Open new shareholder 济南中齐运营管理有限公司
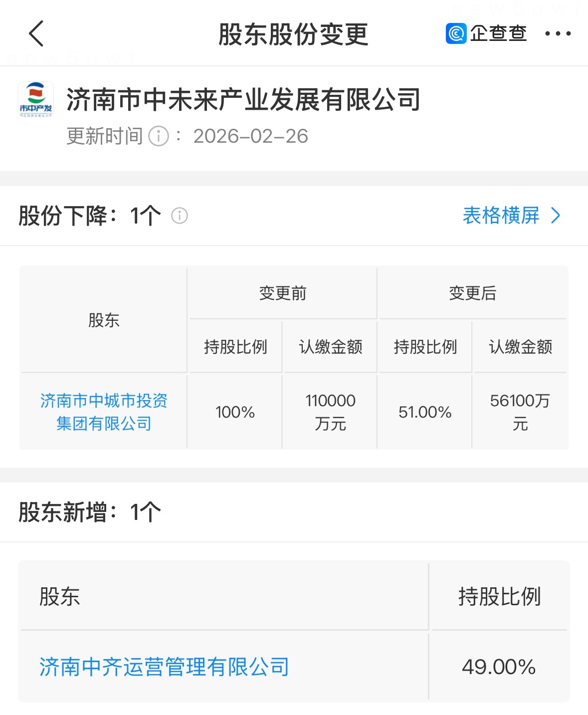Image resolution: width=588 pixels, height=715 pixels. [164, 667]
